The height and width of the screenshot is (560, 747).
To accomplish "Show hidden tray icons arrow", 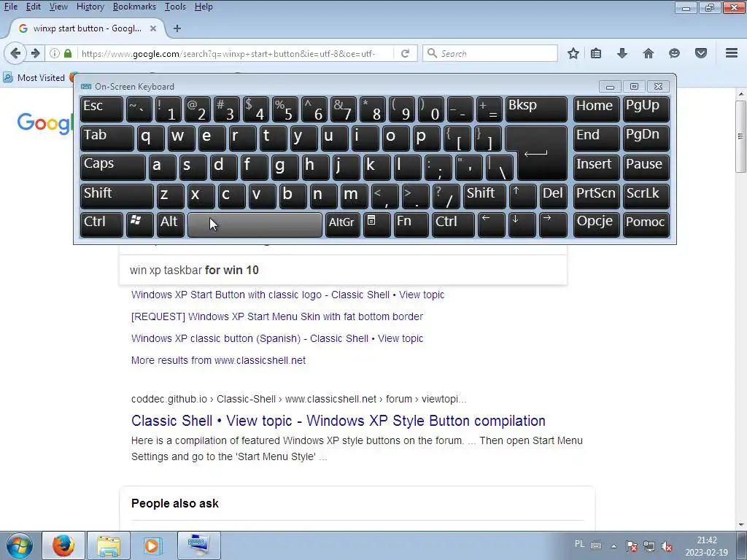I will click(614, 546).
